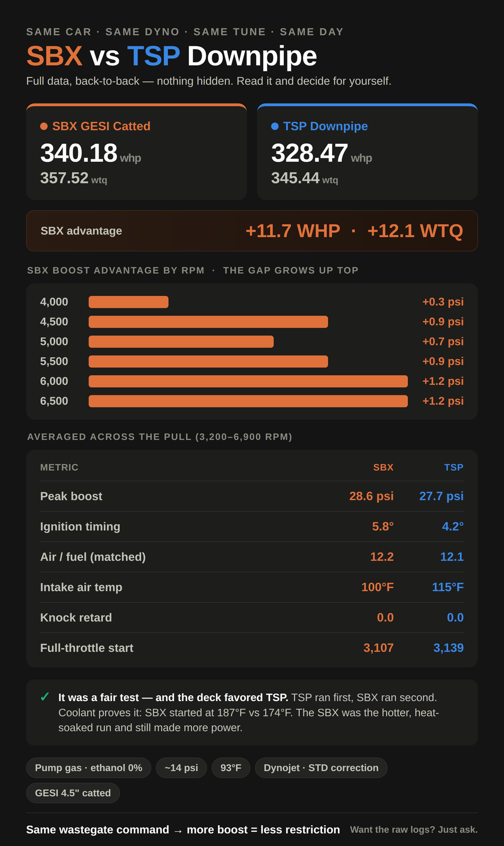Image resolution: width=504 pixels, height=846 pixels.
Task: Select the Intake air temp row
Action: point(252,587)
